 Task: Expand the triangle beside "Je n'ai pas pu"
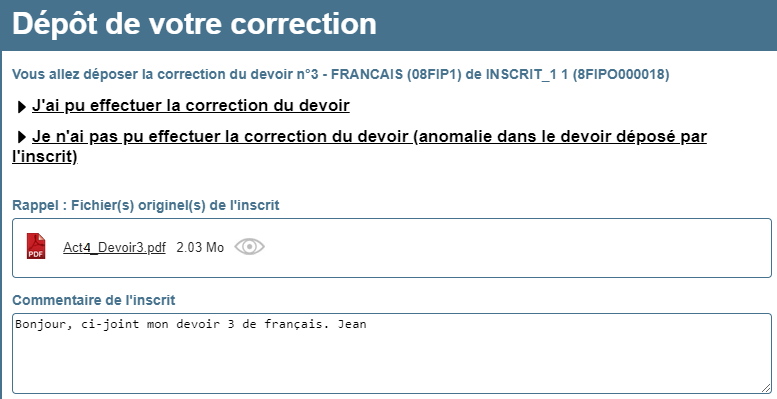point(21,137)
